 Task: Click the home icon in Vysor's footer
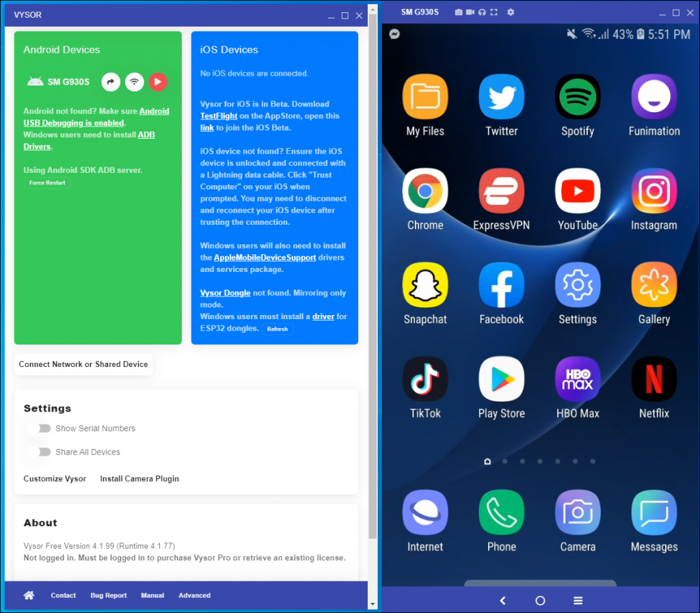(28, 595)
